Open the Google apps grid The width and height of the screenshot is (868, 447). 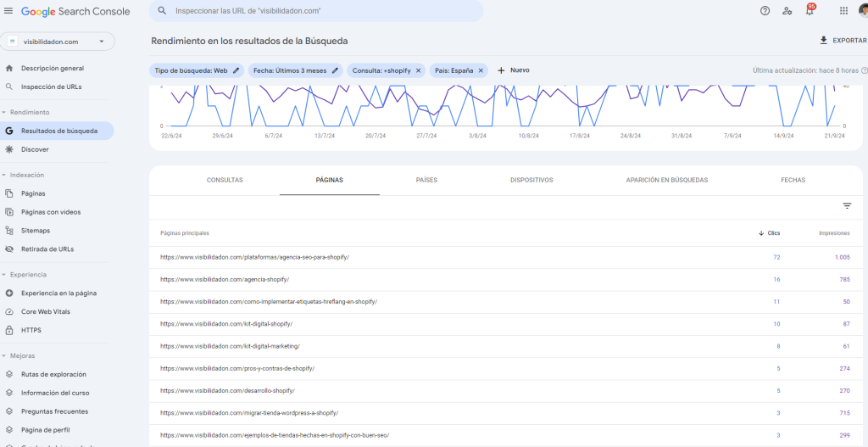pos(843,11)
